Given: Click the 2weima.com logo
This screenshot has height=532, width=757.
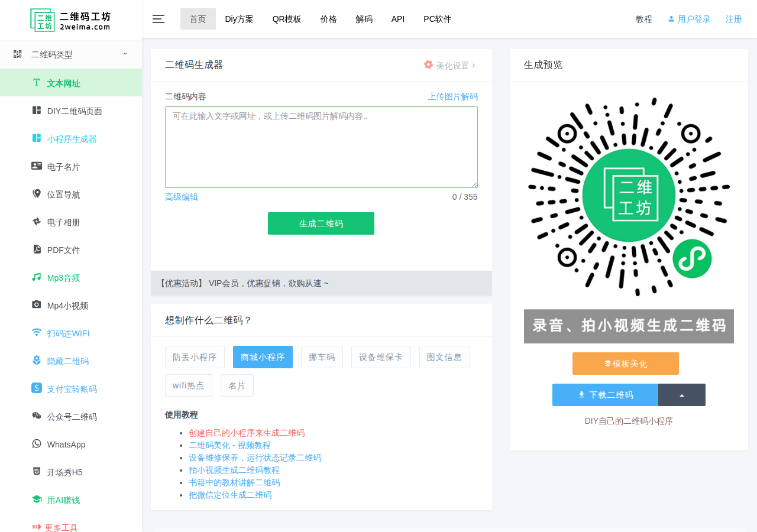Looking at the screenshot, I should [70, 20].
